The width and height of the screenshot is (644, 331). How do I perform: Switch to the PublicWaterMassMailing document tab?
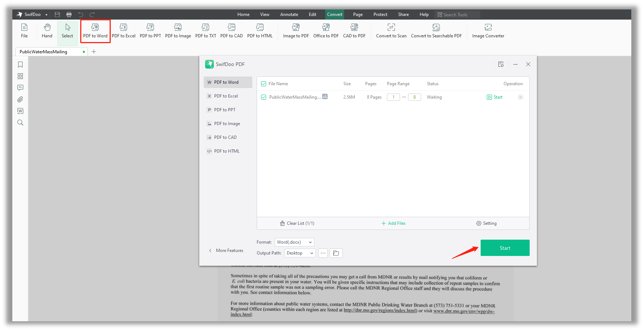(51, 52)
